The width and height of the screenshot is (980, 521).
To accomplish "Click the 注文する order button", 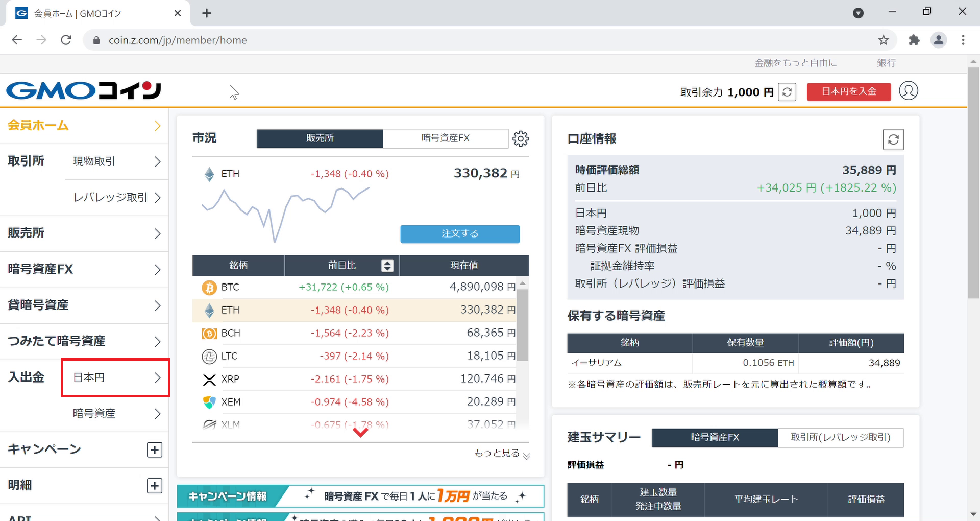I will [459, 233].
